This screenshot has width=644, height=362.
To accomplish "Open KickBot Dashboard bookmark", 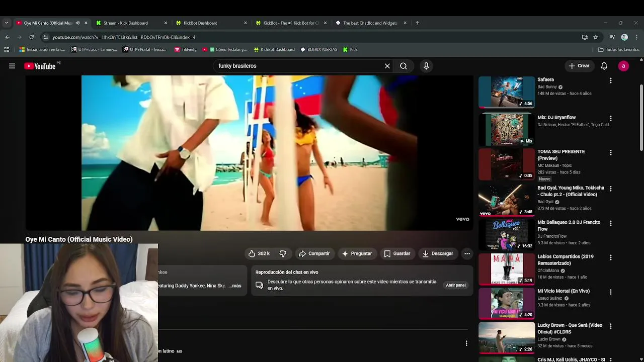I will coord(274,49).
